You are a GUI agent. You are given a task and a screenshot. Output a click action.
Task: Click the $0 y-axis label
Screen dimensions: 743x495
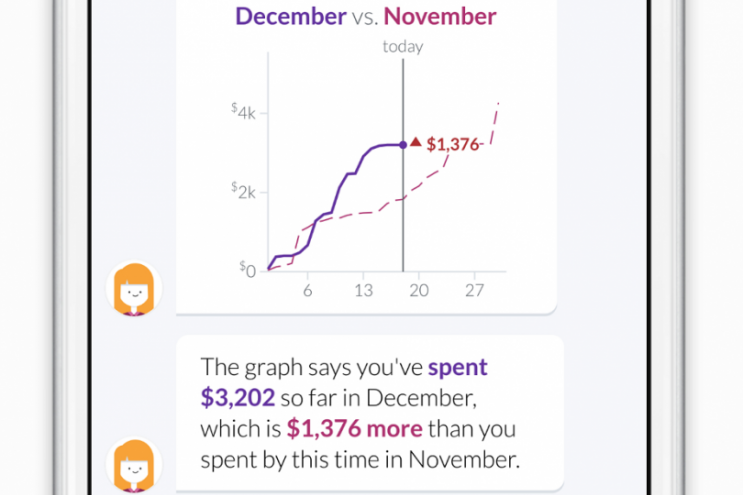247,270
